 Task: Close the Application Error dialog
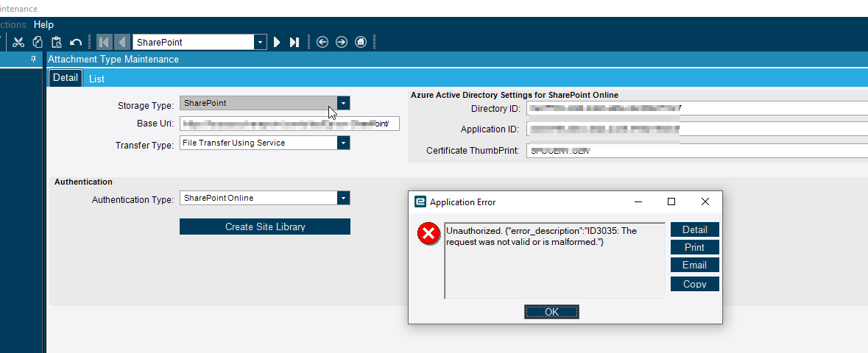point(705,202)
